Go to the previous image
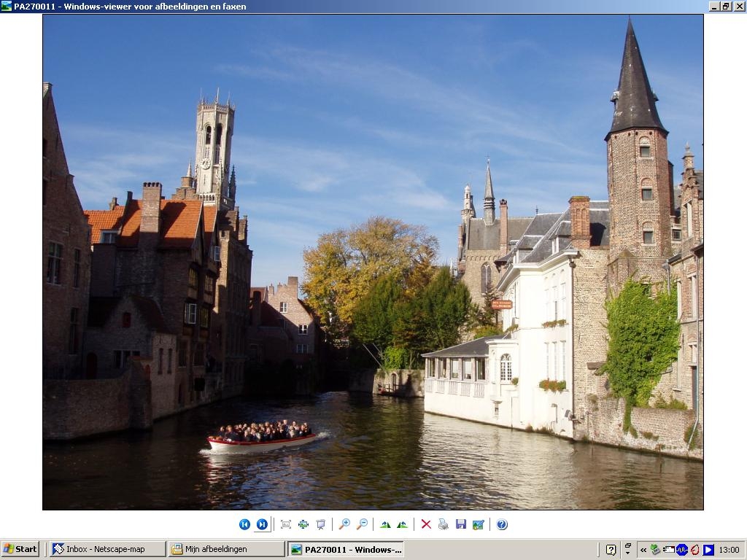The height and width of the screenshot is (560, 747). tap(244, 524)
